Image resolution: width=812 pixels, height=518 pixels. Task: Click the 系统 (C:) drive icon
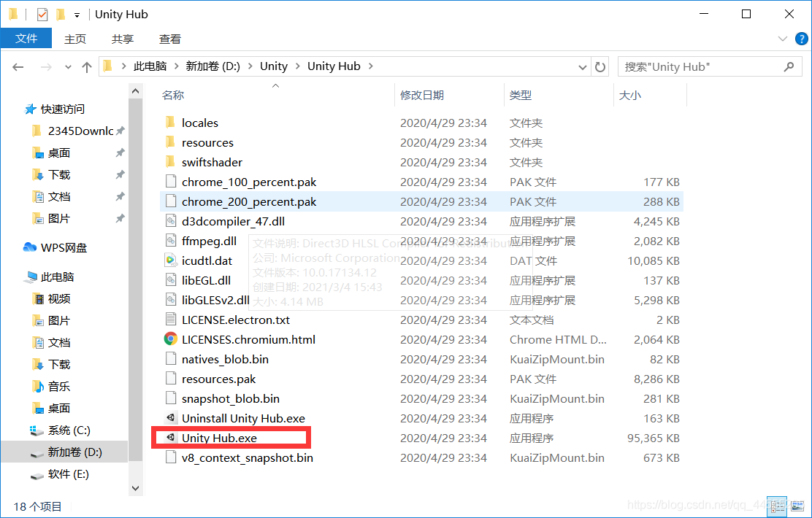(x=37, y=430)
